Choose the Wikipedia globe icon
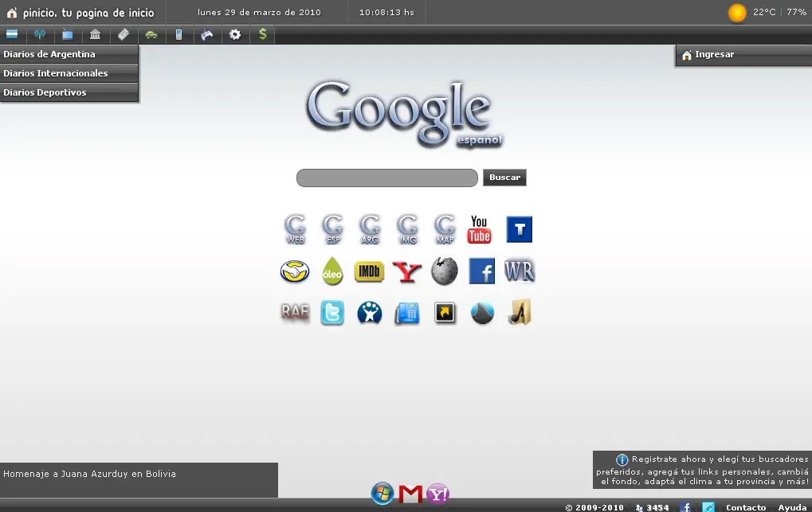Screen dimensions: 812x512 445,272
